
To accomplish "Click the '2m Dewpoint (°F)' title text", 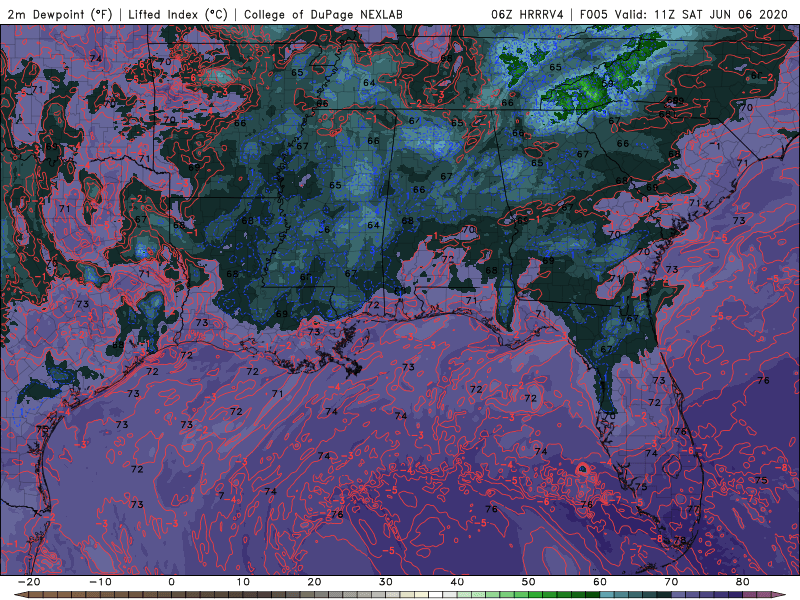I will 60,14.
